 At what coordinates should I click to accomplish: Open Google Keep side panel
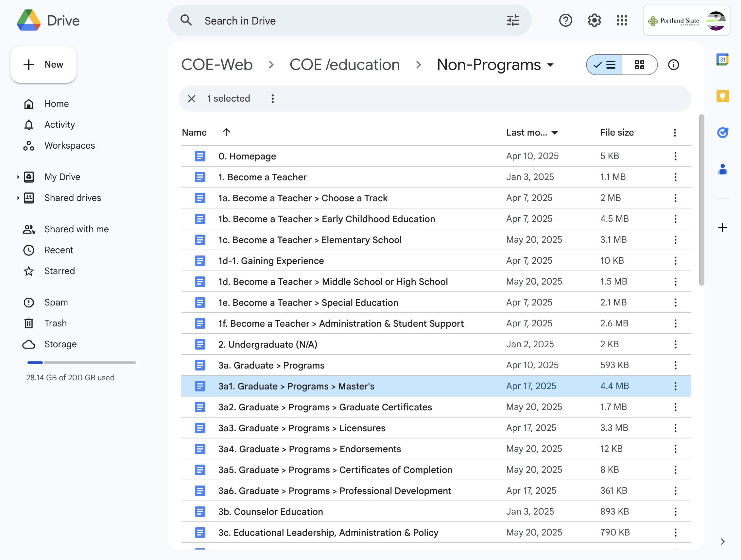click(722, 96)
